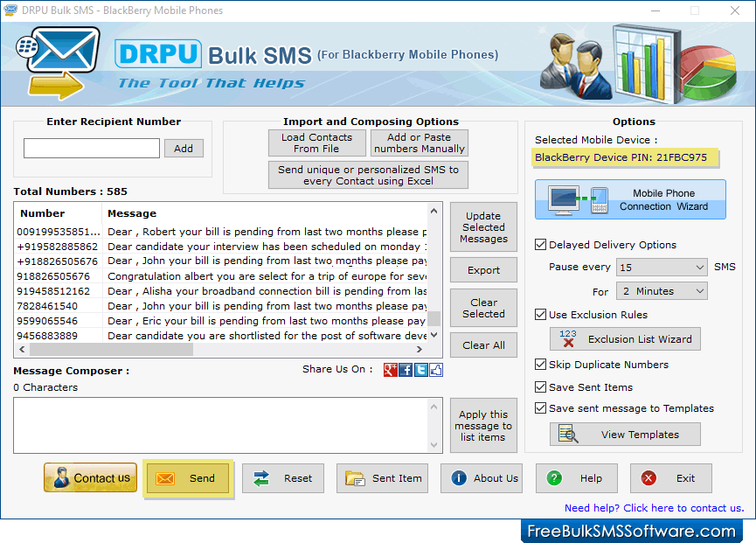The width and height of the screenshot is (756, 543).
Task: Click the Facebook Like thumbs-up icon
Action: coord(435,369)
